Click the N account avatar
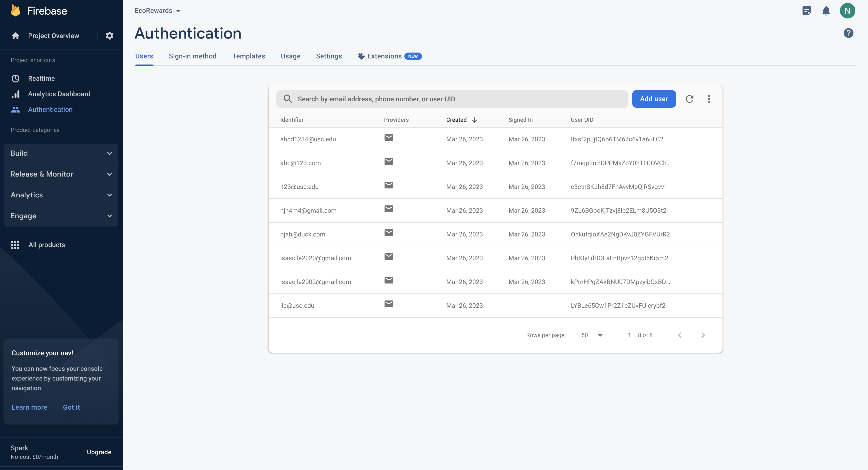Image resolution: width=868 pixels, height=470 pixels. pos(847,11)
